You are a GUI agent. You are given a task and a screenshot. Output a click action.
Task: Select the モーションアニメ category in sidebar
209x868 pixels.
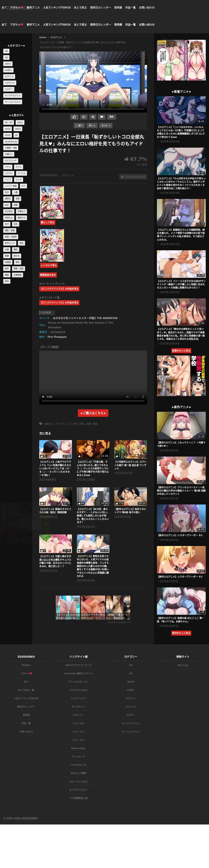tap(13, 102)
